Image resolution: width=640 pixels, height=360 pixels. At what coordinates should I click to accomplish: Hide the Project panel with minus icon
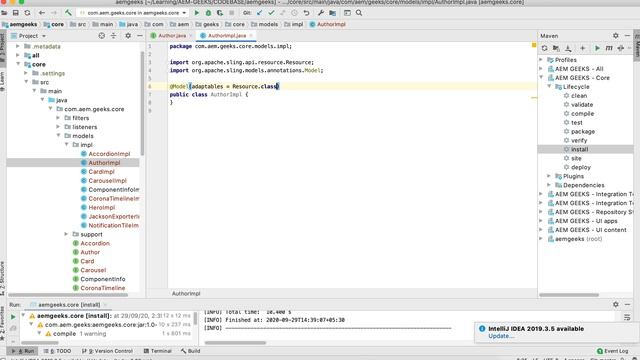140,36
